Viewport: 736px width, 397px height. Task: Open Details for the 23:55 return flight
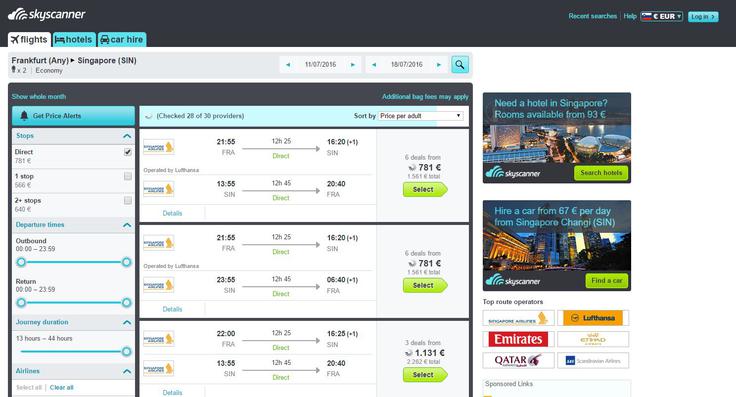tap(172, 309)
